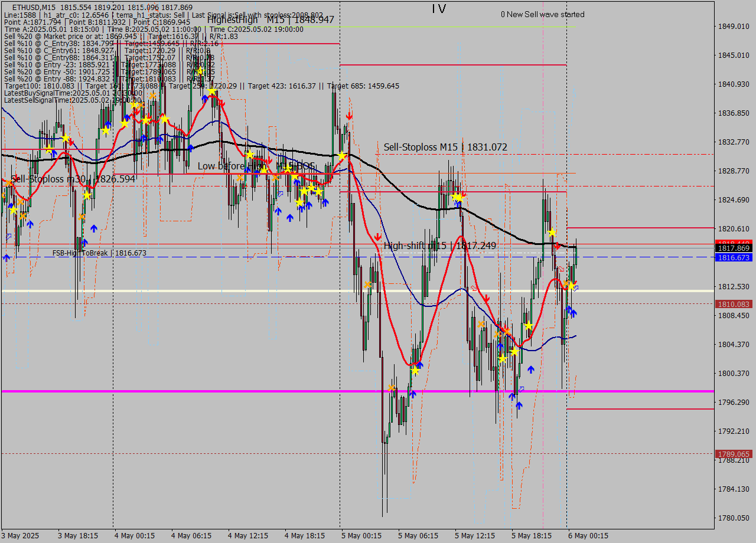Click the yellow star on the Sell-Stoploss m30 line
Viewport: 756px width, 543px height.
point(87,195)
